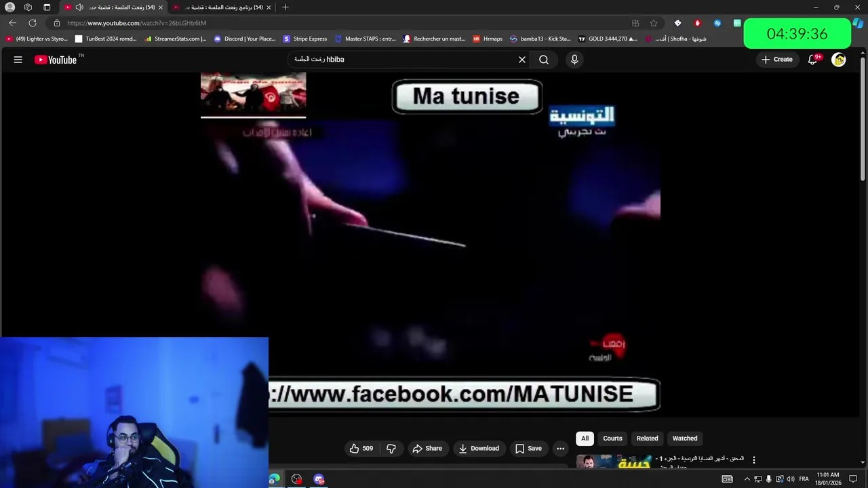Open the Edge taskbar icon
The image size is (868, 488).
[273, 479]
